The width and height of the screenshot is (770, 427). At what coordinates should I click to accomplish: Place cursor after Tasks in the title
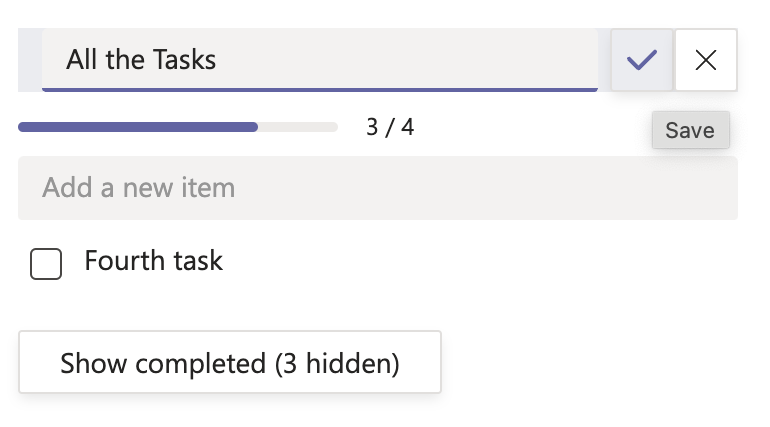[x=218, y=60]
